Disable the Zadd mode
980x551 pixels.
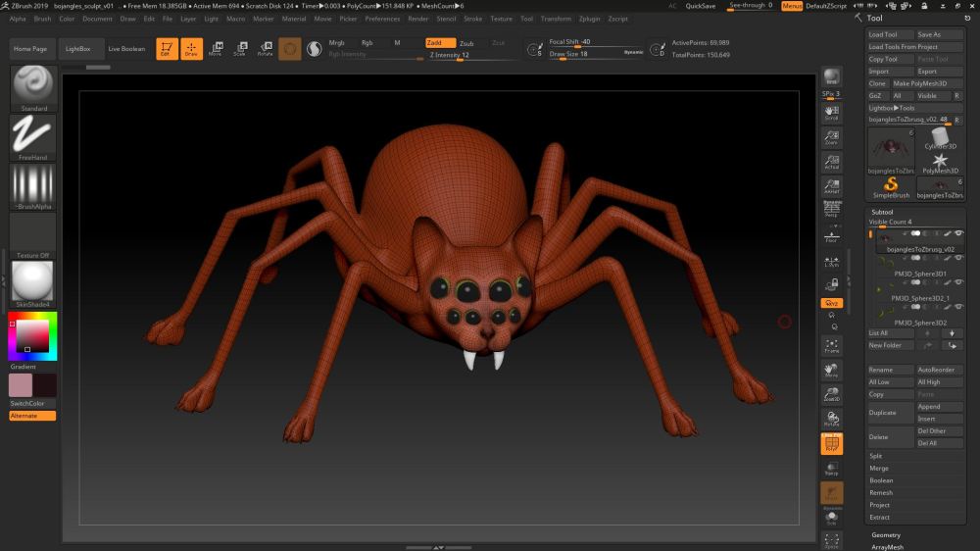coord(440,43)
